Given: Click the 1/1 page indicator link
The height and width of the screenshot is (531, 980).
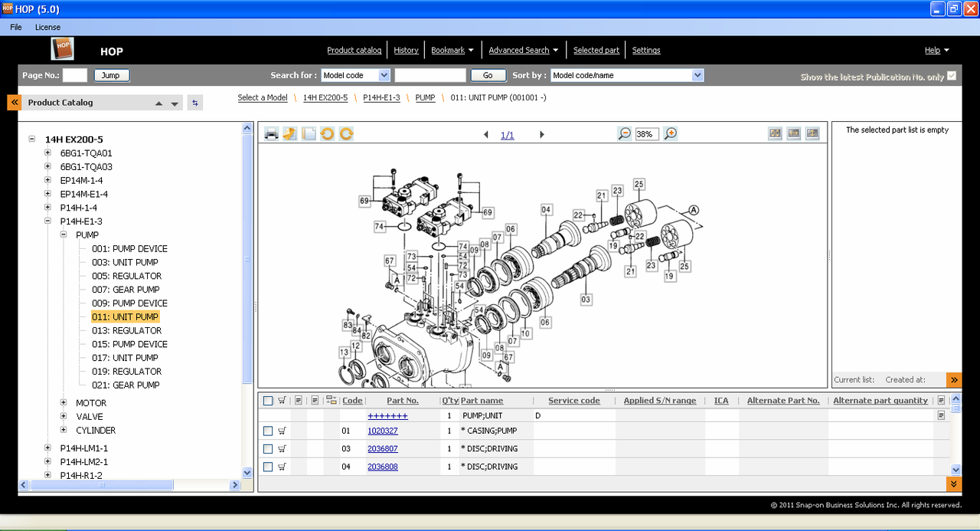Looking at the screenshot, I should [508, 135].
